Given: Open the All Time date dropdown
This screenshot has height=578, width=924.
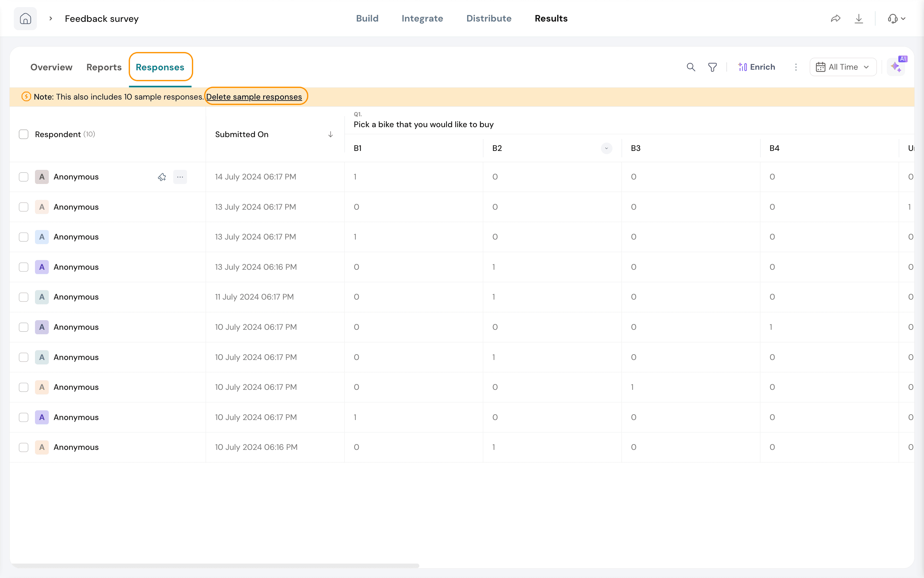Looking at the screenshot, I should pyautogui.click(x=843, y=67).
